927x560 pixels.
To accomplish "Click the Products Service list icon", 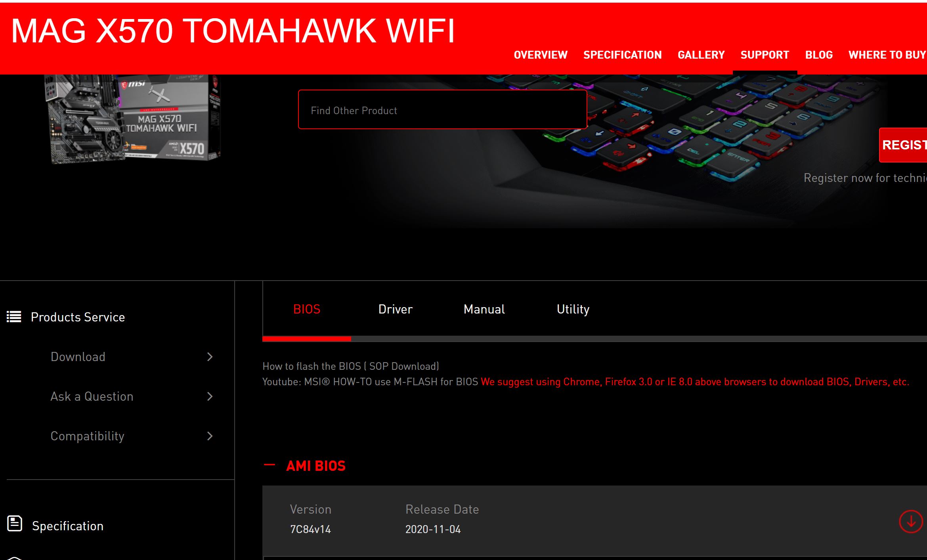I will pos(14,317).
